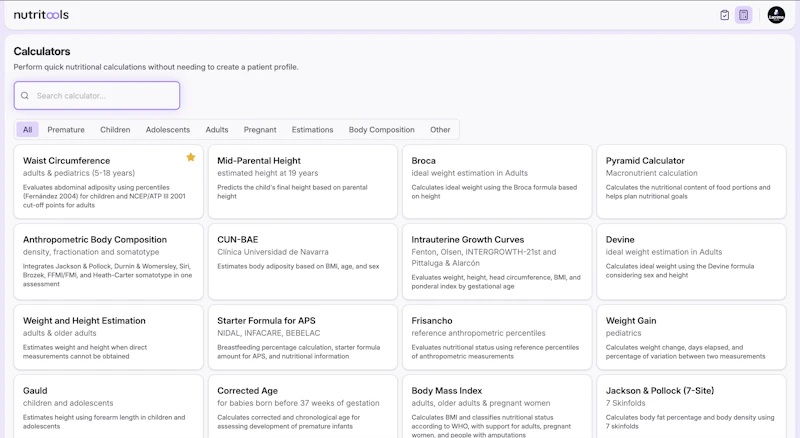Click the search magnifier icon
800x438 pixels.
click(x=24, y=95)
